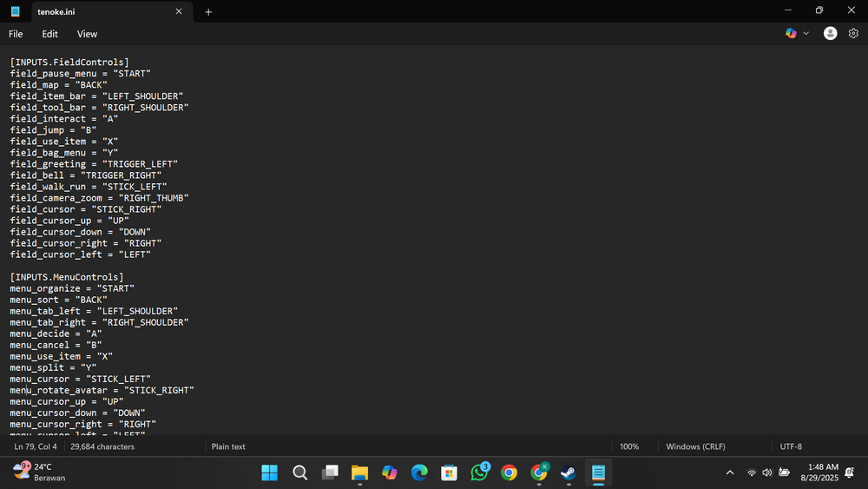Click the account profile icon
The width and height of the screenshot is (868, 489).
coord(830,33)
